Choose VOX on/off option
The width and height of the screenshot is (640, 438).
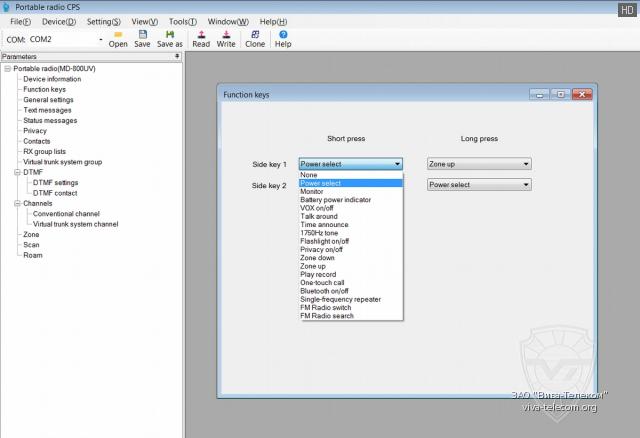pyautogui.click(x=351, y=208)
